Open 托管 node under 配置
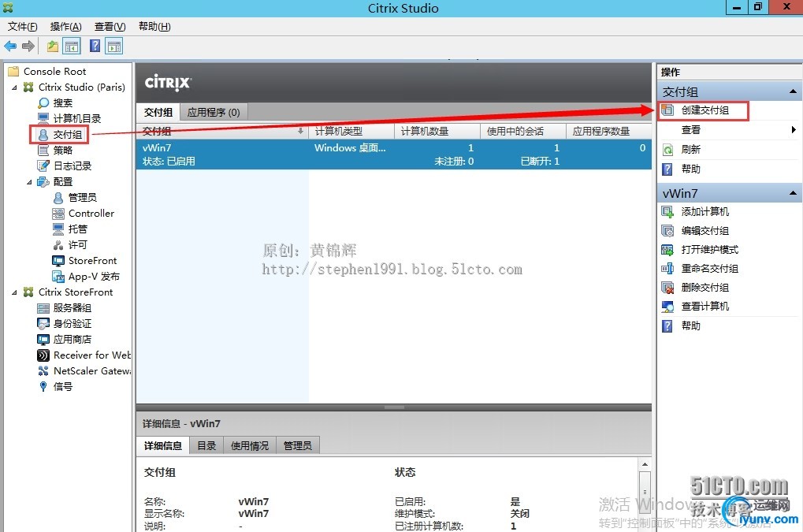 (x=77, y=229)
